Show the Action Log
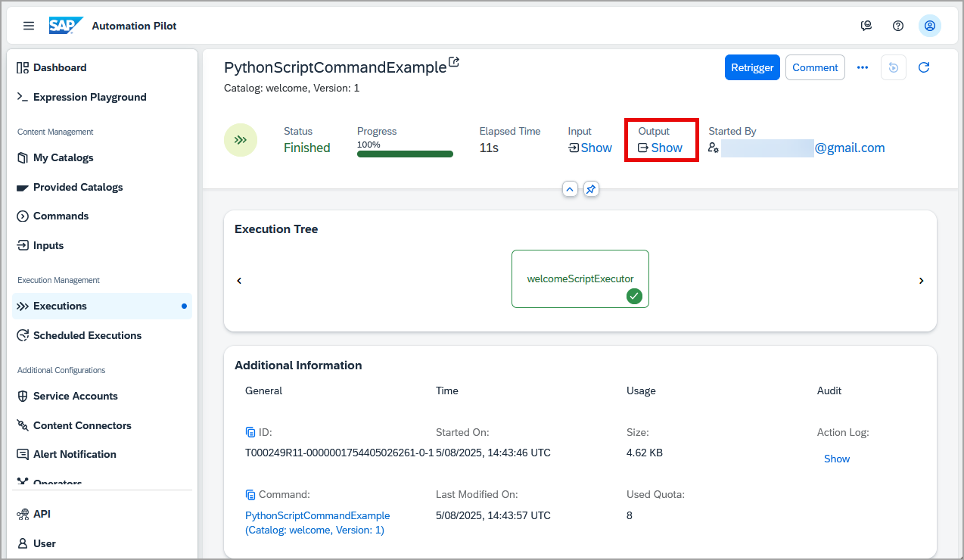This screenshot has width=964, height=560. [x=837, y=459]
